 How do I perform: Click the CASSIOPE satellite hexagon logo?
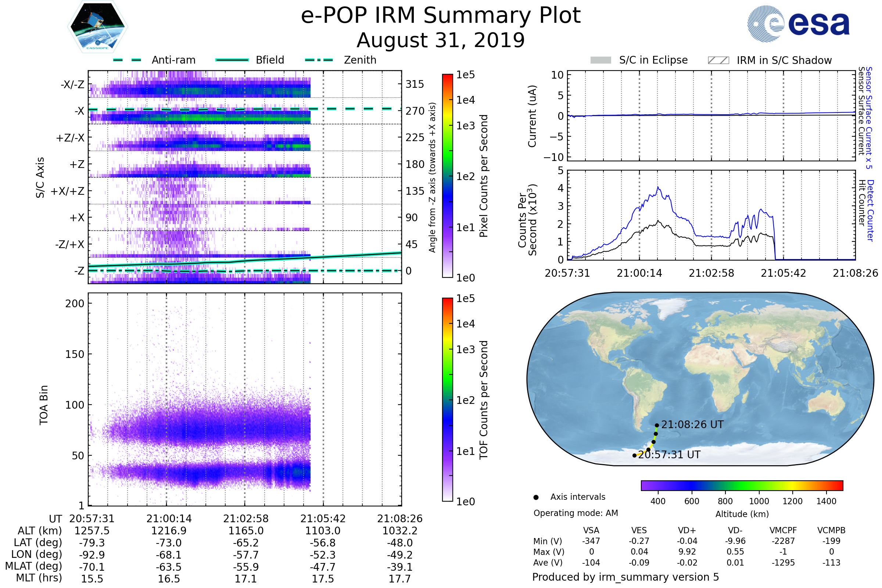click(x=97, y=27)
